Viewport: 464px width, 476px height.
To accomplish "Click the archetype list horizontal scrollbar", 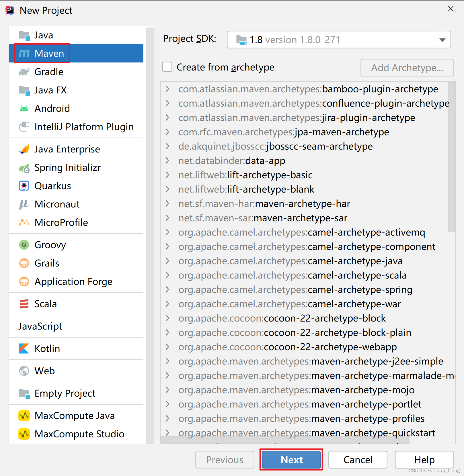I will (x=285, y=440).
